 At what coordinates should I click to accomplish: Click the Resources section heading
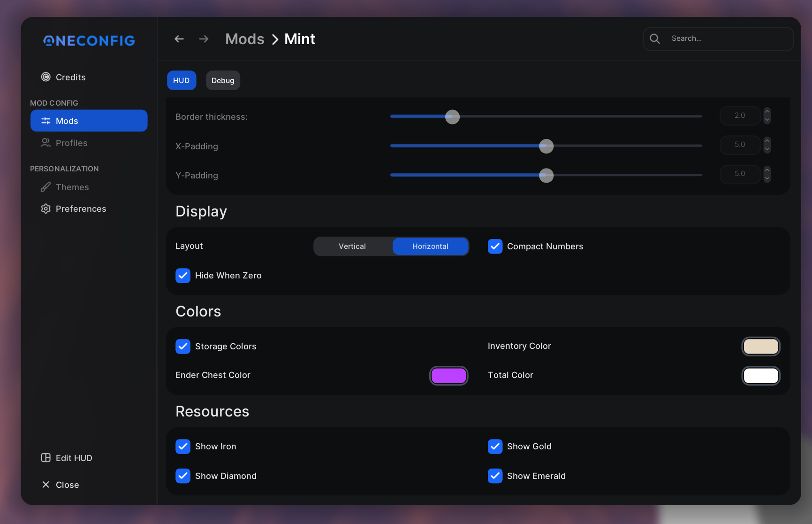[212, 411]
